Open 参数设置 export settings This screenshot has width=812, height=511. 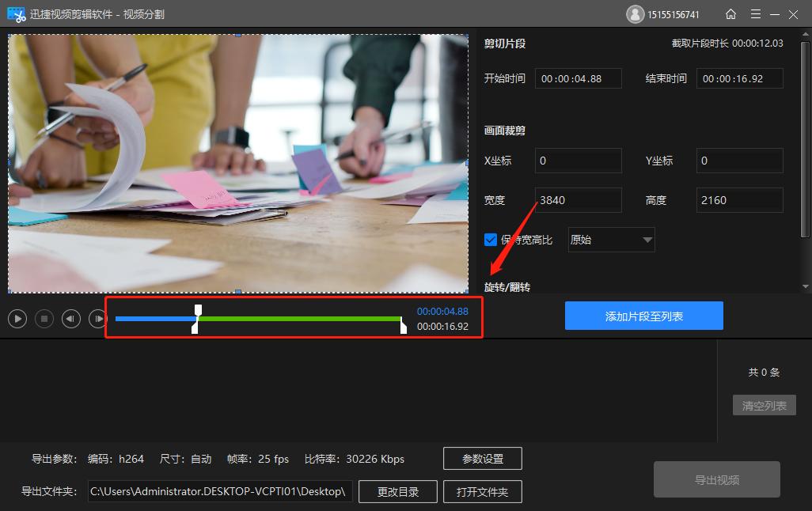click(482, 459)
